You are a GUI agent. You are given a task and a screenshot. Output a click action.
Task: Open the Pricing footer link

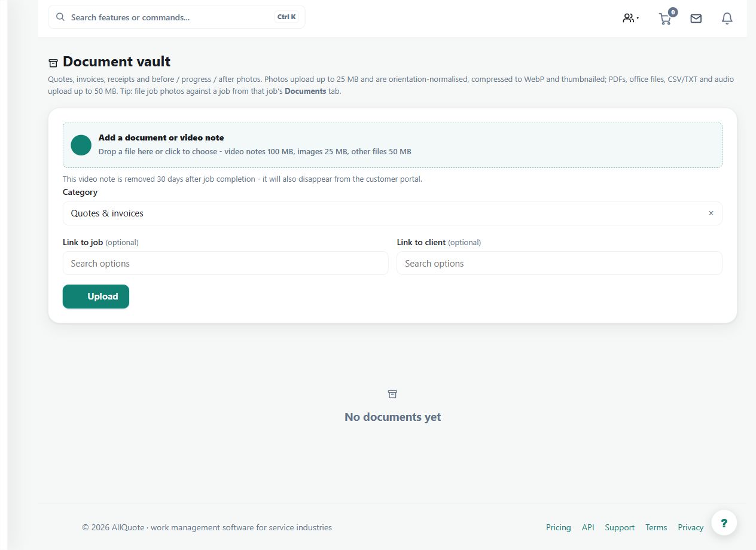point(559,527)
